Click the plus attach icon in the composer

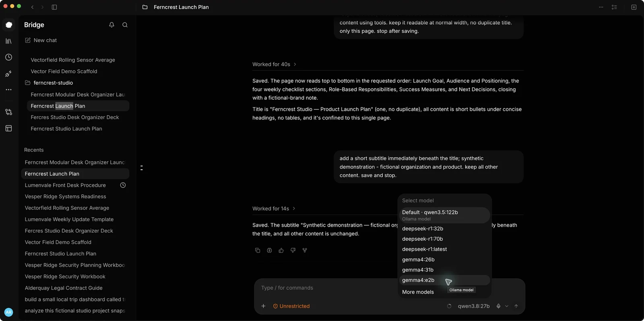pyautogui.click(x=263, y=306)
